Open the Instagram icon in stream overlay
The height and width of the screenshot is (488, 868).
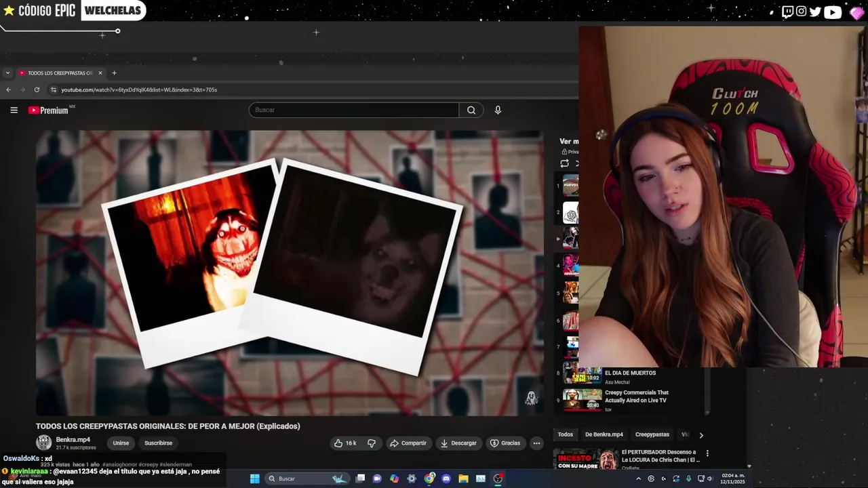click(x=802, y=12)
